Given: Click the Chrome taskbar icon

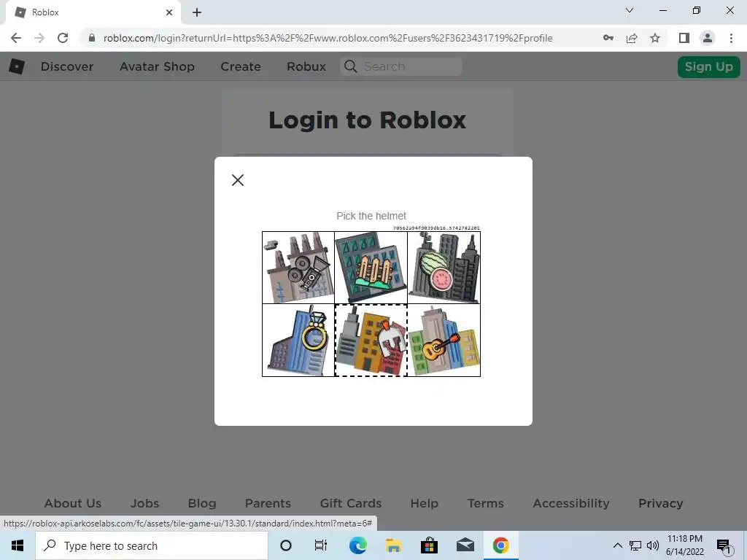Looking at the screenshot, I should point(500,545).
